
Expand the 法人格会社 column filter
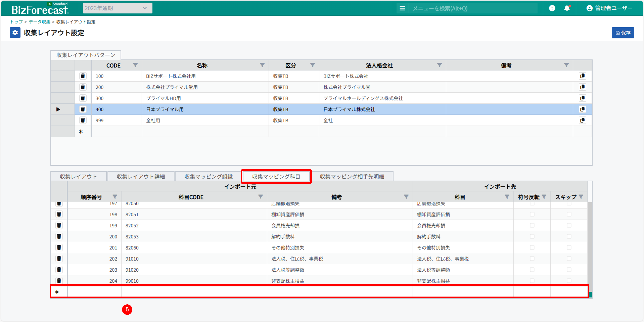coord(439,65)
